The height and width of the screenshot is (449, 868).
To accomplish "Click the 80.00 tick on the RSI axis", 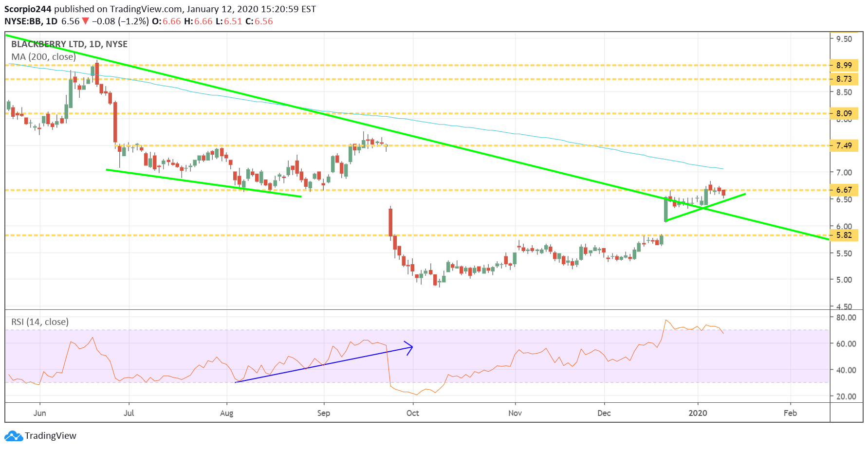I will point(846,318).
